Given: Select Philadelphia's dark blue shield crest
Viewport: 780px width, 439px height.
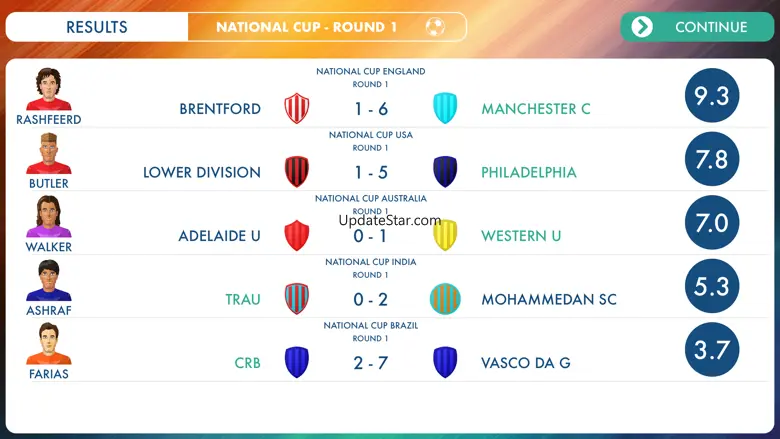Looking at the screenshot, I should [445, 172].
